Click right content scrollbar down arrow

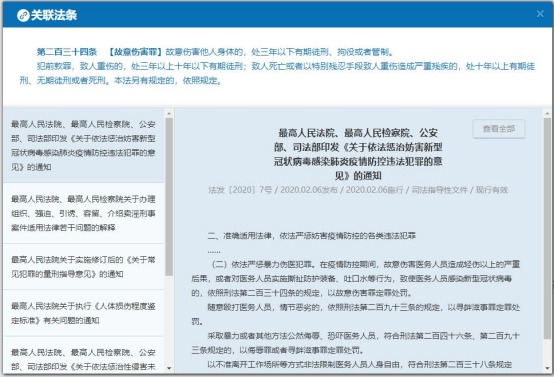(547, 368)
